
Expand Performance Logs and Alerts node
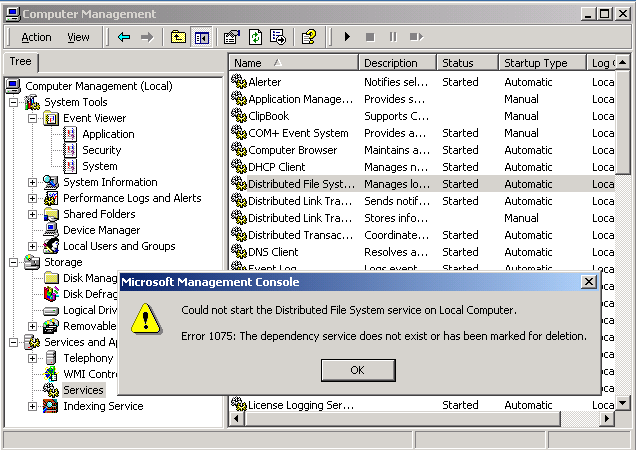[x=32, y=198]
